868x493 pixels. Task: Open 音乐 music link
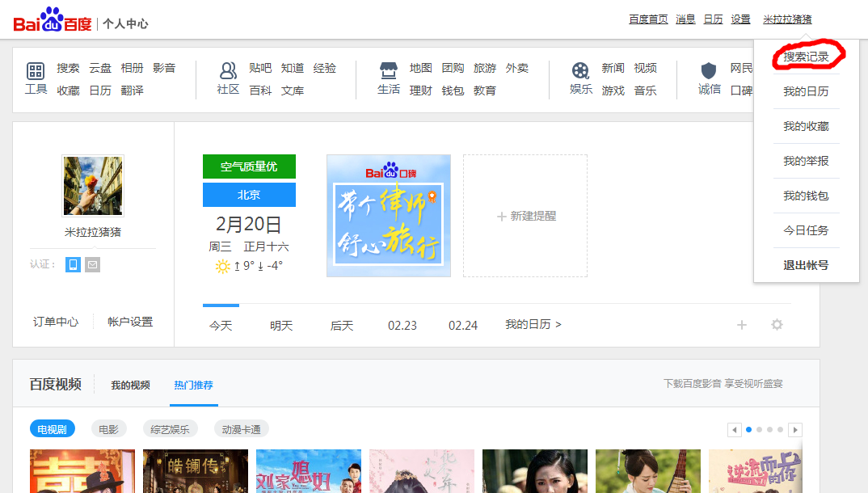(646, 91)
